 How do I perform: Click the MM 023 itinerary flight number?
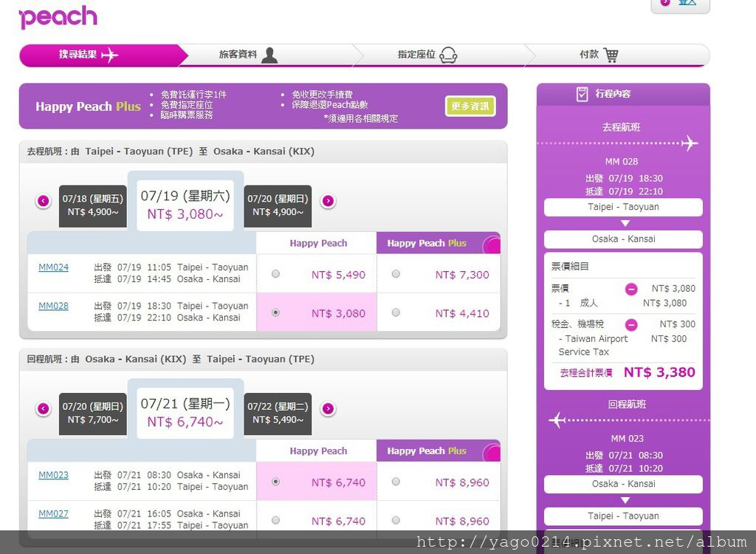click(627, 439)
